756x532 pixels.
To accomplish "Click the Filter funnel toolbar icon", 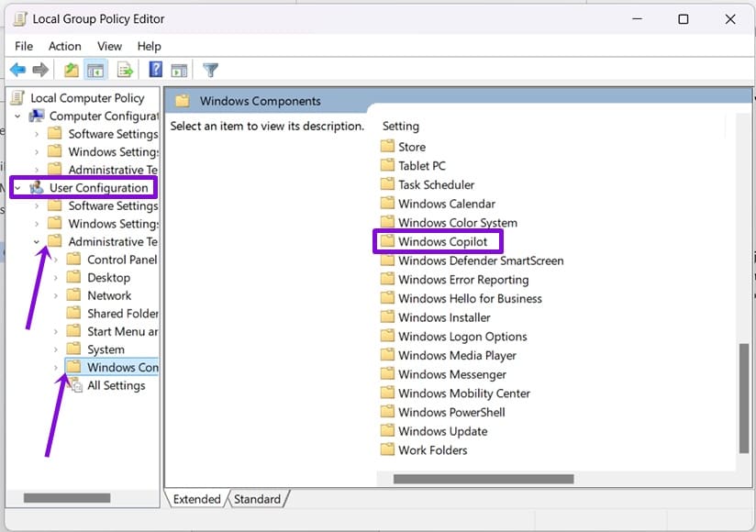I will (x=210, y=71).
